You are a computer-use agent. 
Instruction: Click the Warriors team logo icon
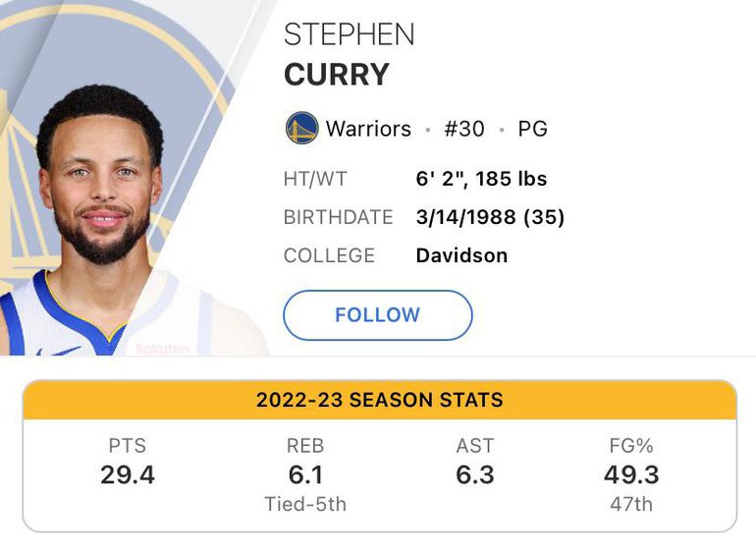301,129
